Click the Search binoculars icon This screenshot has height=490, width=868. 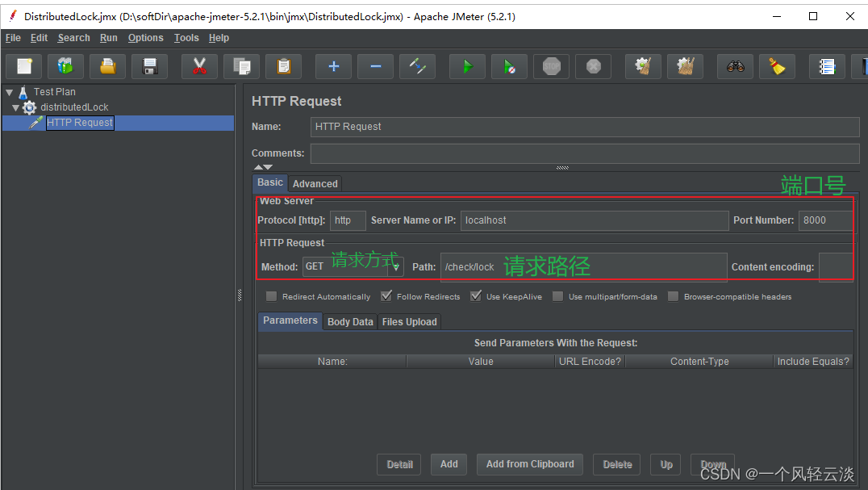[736, 67]
